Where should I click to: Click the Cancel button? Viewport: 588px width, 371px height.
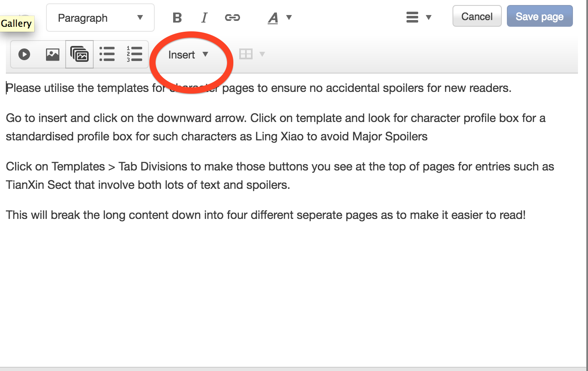tap(477, 16)
